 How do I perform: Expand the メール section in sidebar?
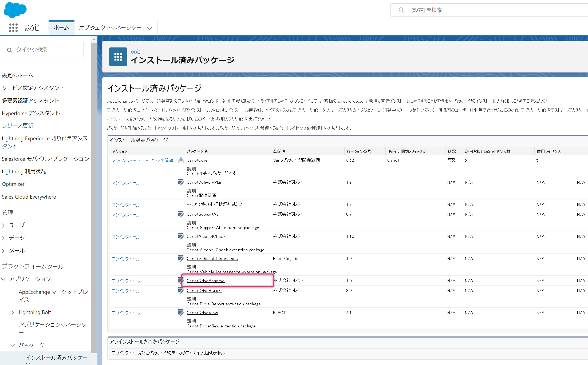click(x=3, y=251)
